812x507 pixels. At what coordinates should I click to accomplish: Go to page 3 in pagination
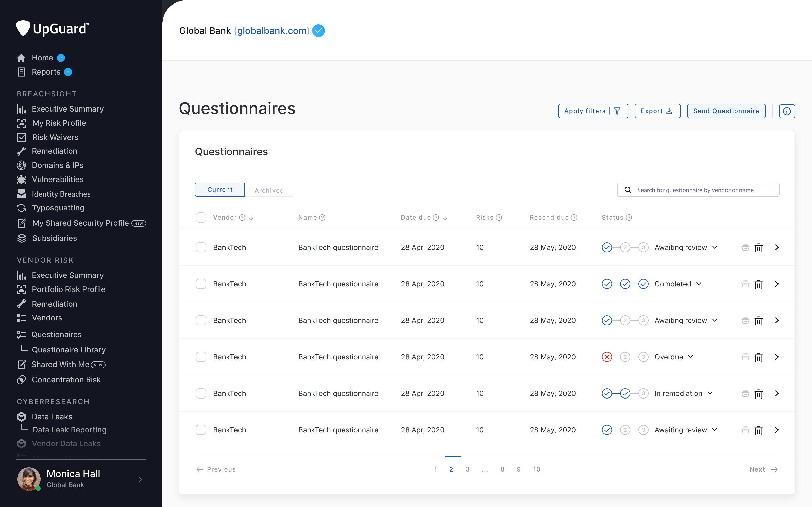click(467, 469)
